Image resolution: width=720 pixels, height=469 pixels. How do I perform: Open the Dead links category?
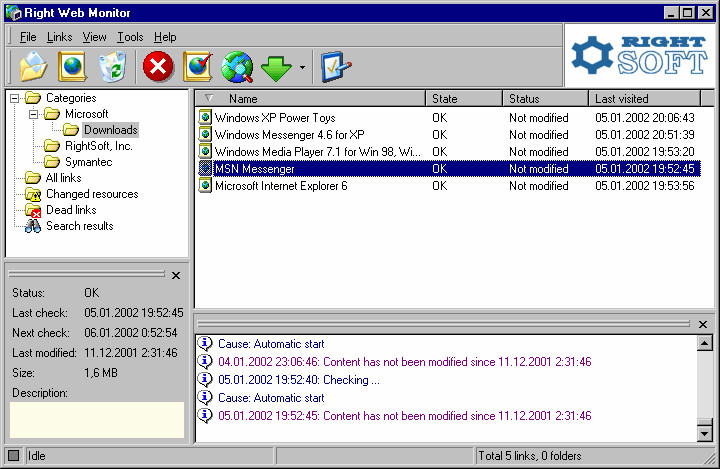pyautogui.click(x=71, y=210)
